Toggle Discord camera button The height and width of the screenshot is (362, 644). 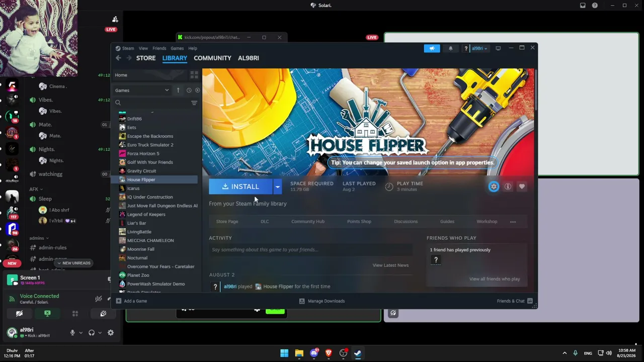[19, 313]
